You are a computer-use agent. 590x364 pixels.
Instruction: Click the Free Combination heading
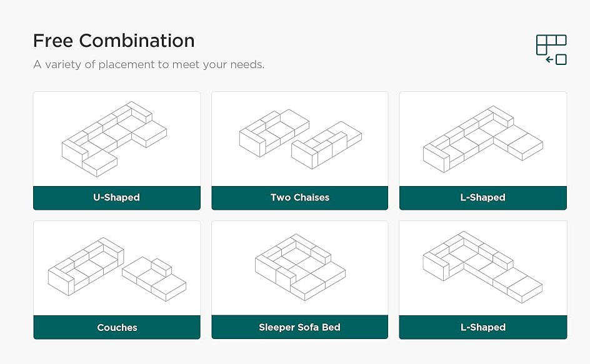[x=114, y=41]
